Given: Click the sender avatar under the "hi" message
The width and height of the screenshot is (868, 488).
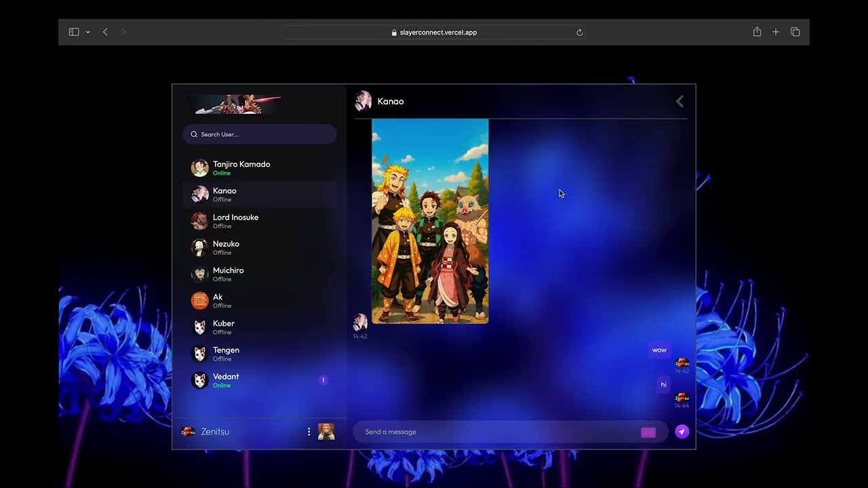Looking at the screenshot, I should (x=682, y=397).
